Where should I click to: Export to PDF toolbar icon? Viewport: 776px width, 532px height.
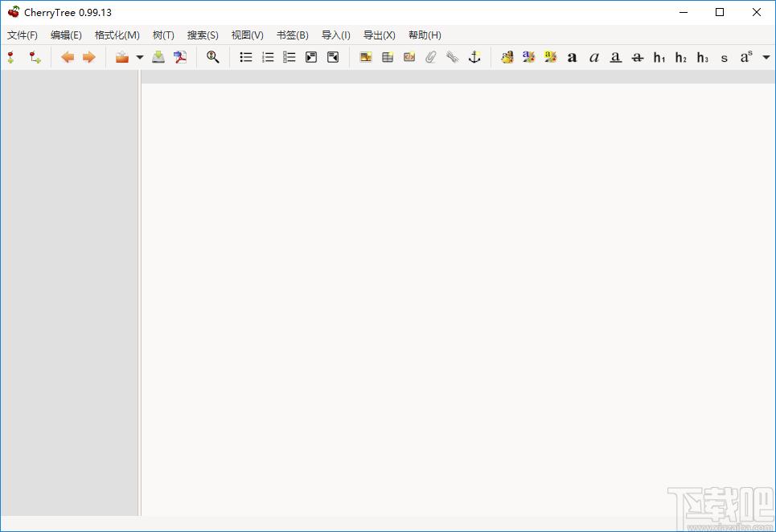click(x=180, y=57)
